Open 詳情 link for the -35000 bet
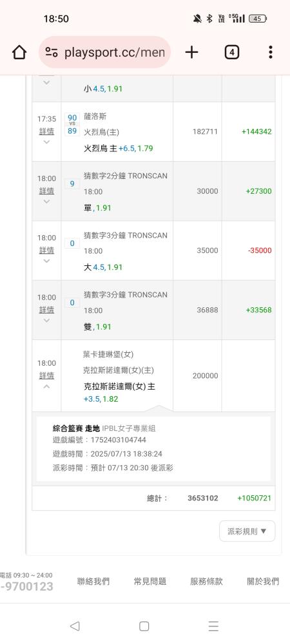Viewport: 290px width, 644px height. click(x=46, y=250)
